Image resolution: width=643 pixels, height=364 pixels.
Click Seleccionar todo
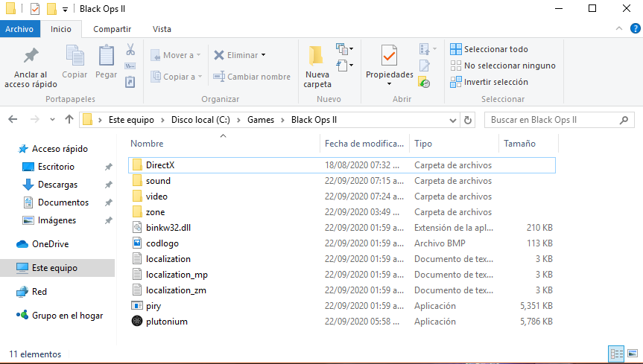point(489,49)
